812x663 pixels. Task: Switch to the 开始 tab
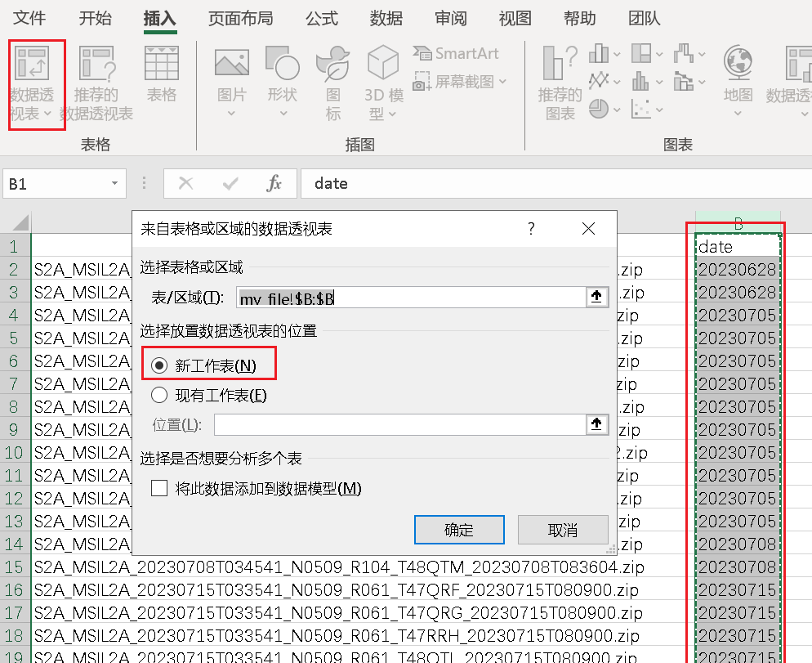tap(96, 18)
